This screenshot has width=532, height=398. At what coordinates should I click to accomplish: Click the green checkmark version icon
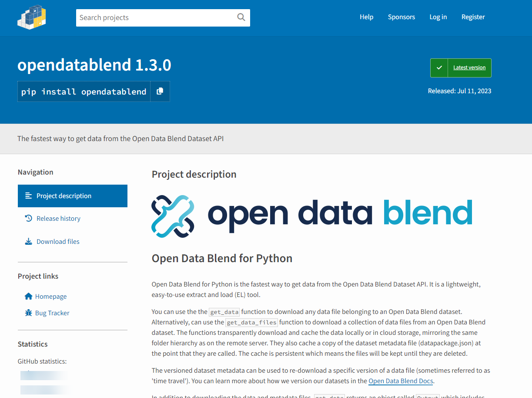439,68
